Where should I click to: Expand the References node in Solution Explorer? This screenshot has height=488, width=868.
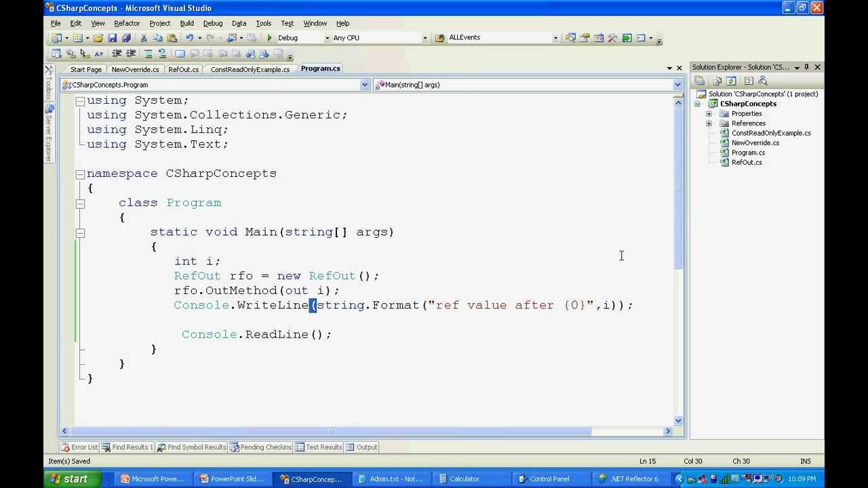pyautogui.click(x=709, y=123)
